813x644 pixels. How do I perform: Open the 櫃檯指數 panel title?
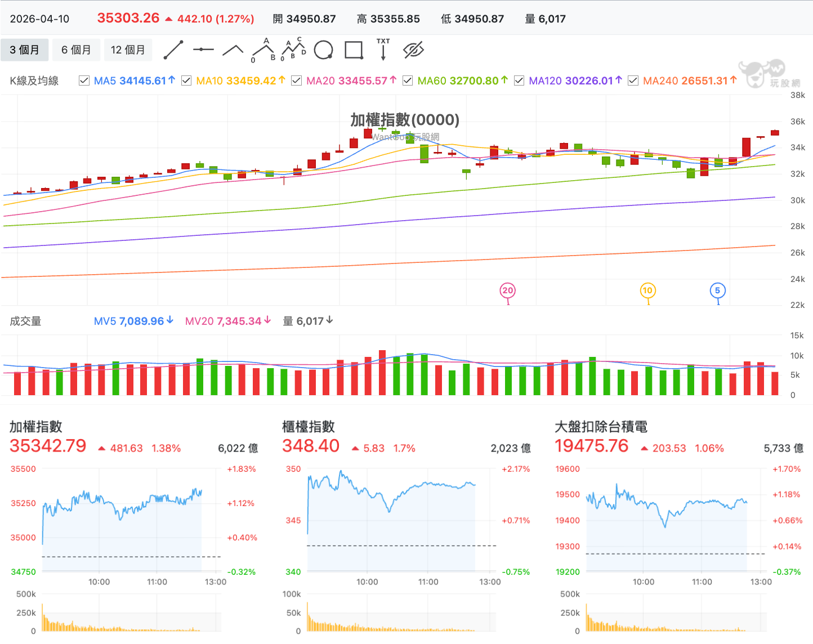click(x=309, y=427)
